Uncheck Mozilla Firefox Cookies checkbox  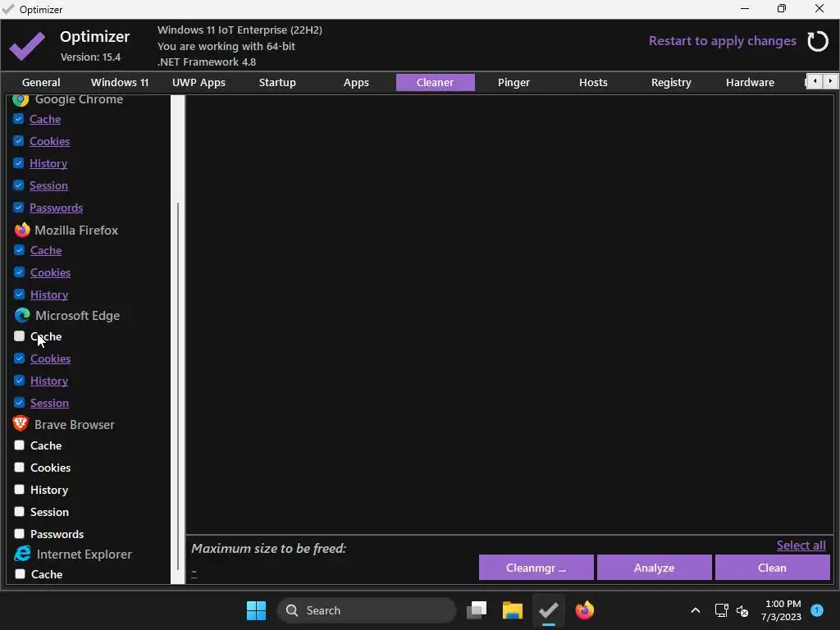point(20,272)
